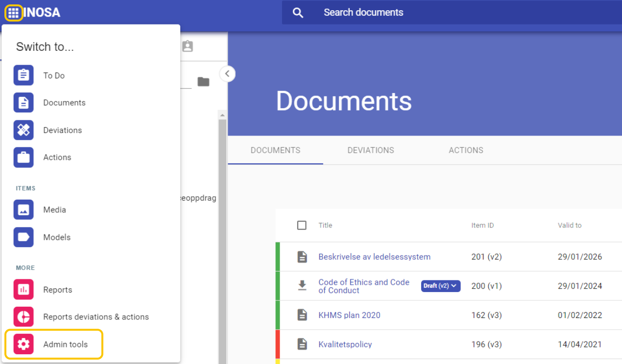Click Item ID value 200 (v1)
Screen dimensions: 622x364
pos(486,286)
